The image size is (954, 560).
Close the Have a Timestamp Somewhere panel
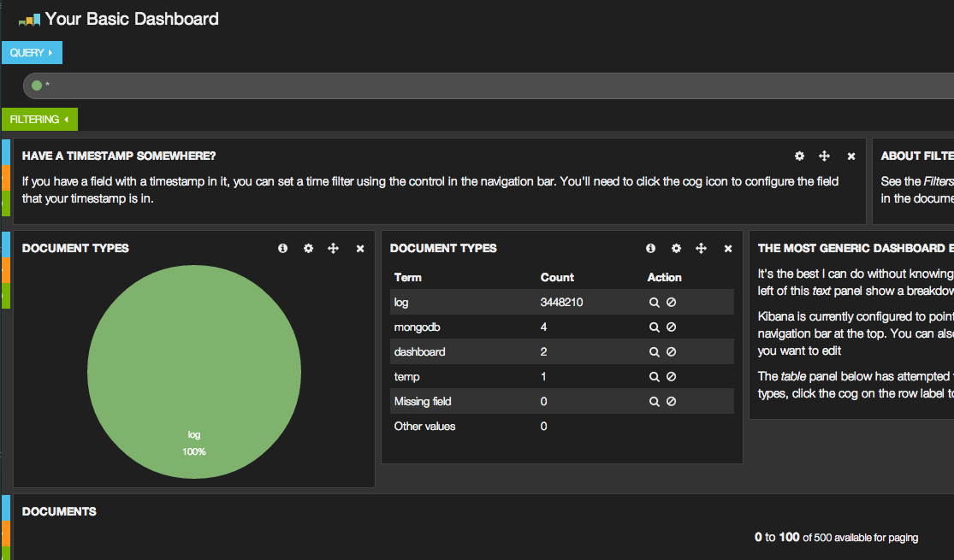pos(851,156)
